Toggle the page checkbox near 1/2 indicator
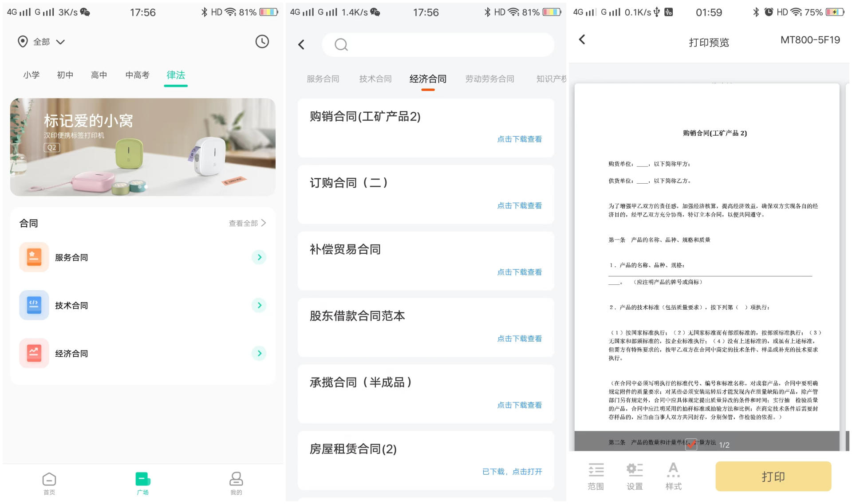Screen dimensions: 852x504 point(691,445)
